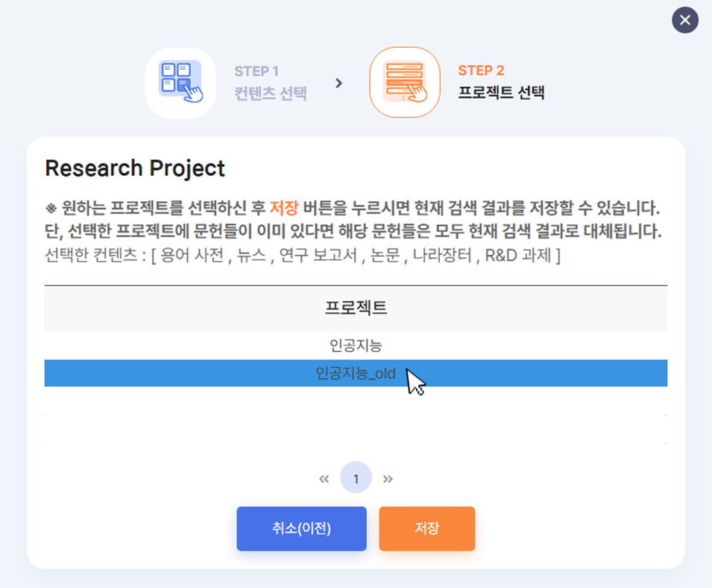Click the '선택한 컨텐츠' list line
712x588 pixels.
click(303, 256)
